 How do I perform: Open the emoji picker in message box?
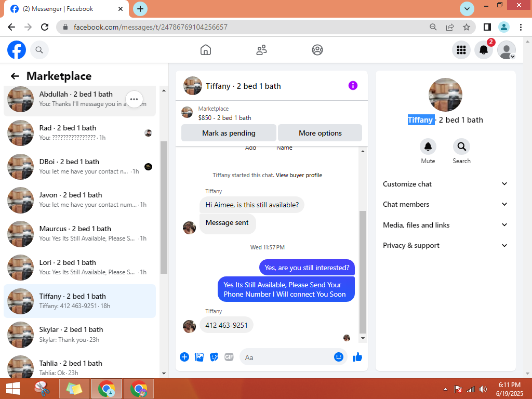coord(339,357)
